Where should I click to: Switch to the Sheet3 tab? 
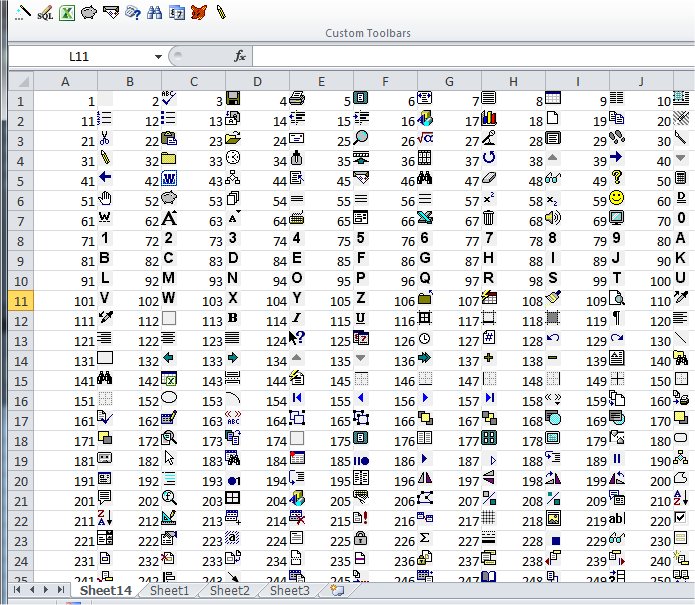point(289,590)
